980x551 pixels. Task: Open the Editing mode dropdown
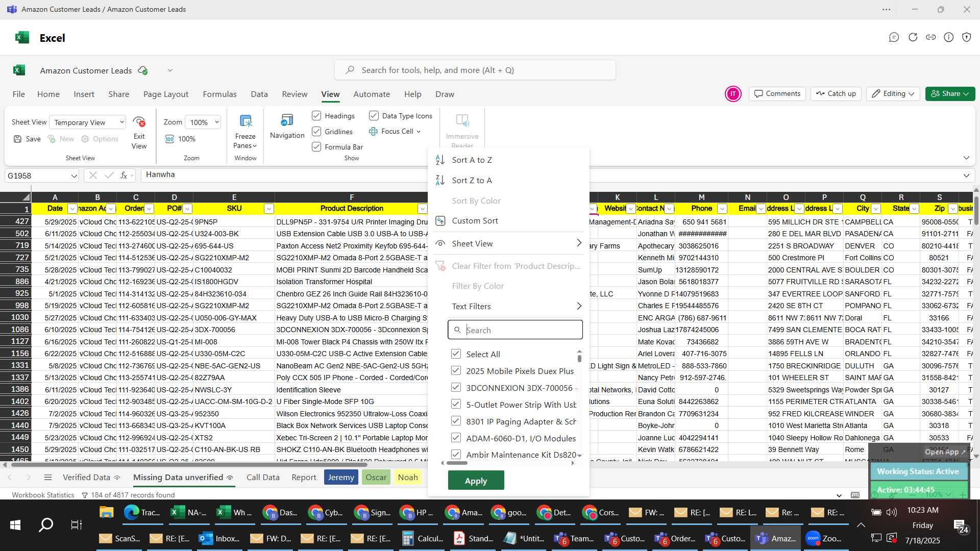(893, 94)
